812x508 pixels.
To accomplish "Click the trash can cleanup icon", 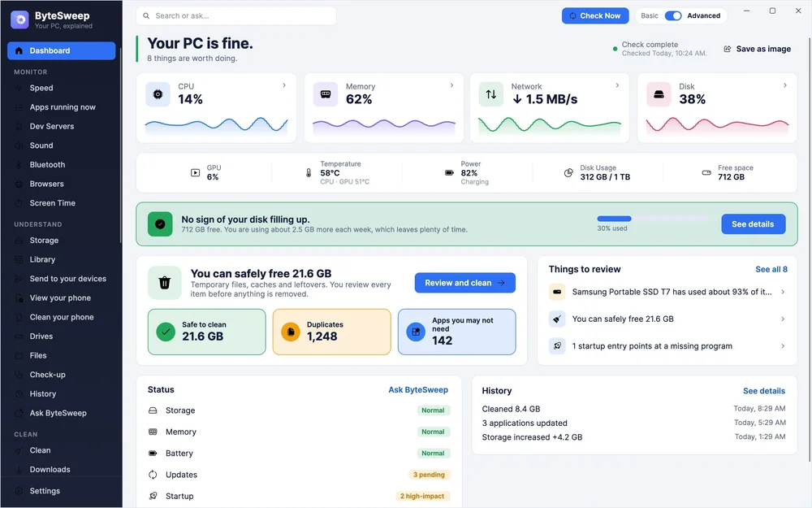I will [165, 283].
